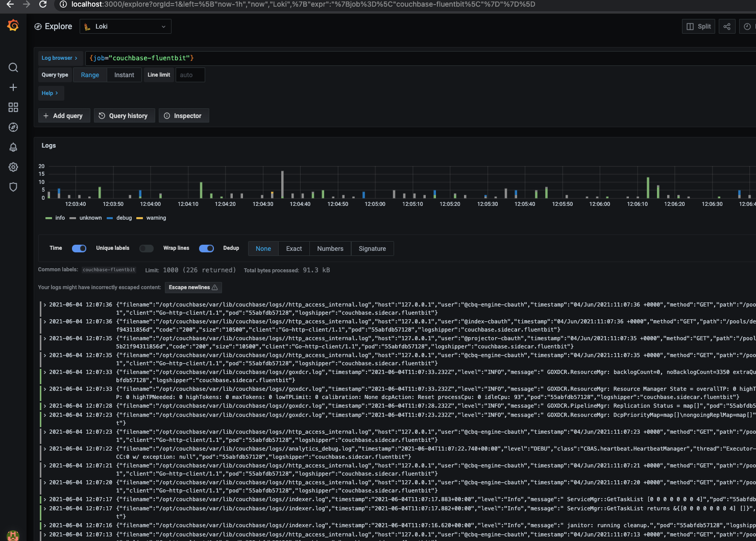Screen dimensions: 756x541
Task: Toggle the Unique labels switch
Action: 147,248
